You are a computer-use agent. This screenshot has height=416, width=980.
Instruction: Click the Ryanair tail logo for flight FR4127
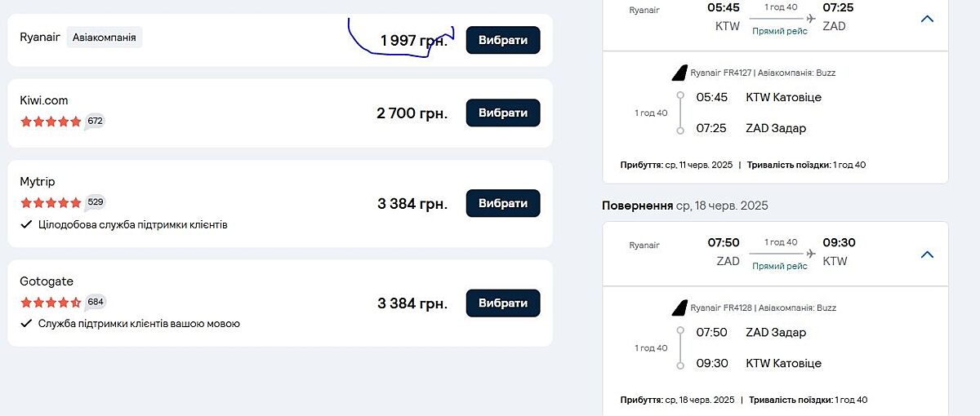click(x=679, y=73)
